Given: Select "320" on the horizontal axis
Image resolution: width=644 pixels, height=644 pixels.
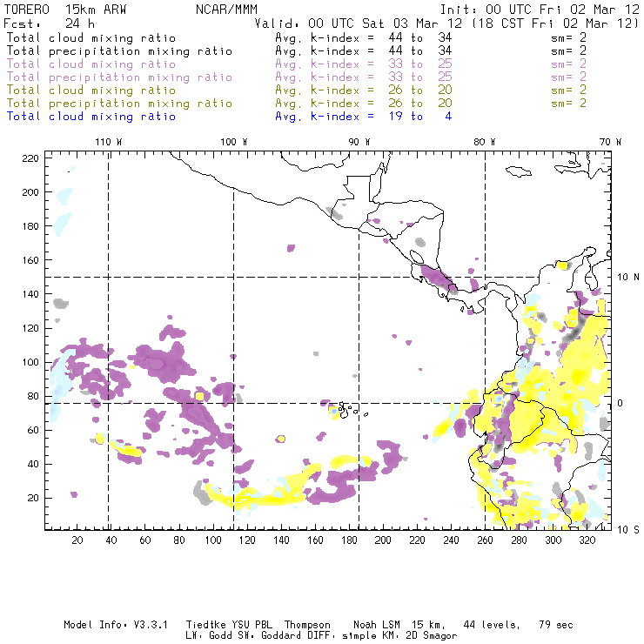Looking at the screenshot, I should coord(587,540).
